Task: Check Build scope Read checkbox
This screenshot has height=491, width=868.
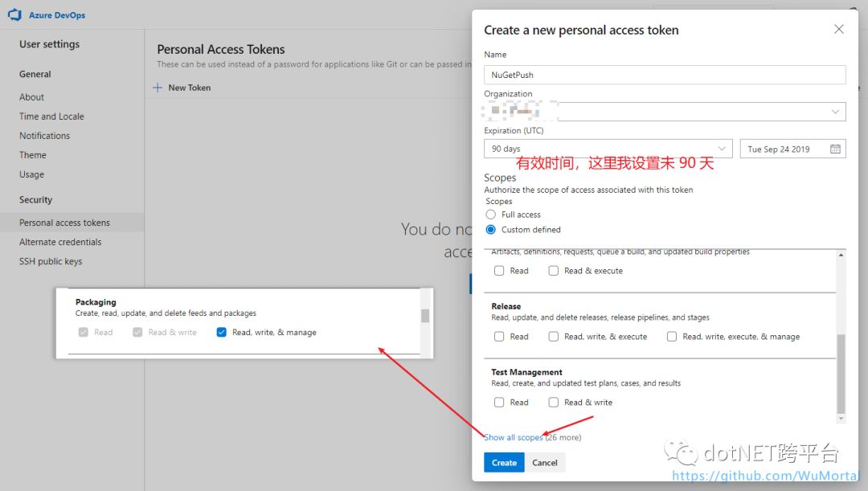Action: pyautogui.click(x=499, y=271)
